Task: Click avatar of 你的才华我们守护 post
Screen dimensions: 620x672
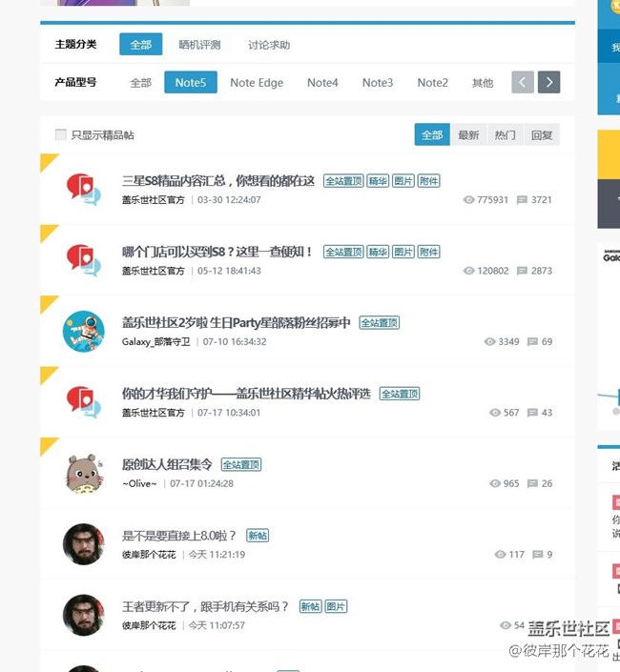Action: [x=84, y=402]
